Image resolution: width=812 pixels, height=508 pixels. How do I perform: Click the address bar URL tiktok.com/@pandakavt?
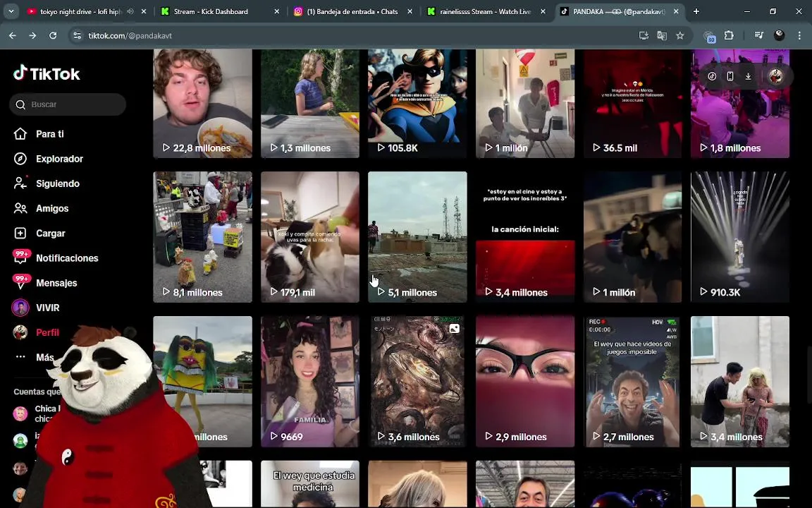click(x=130, y=35)
